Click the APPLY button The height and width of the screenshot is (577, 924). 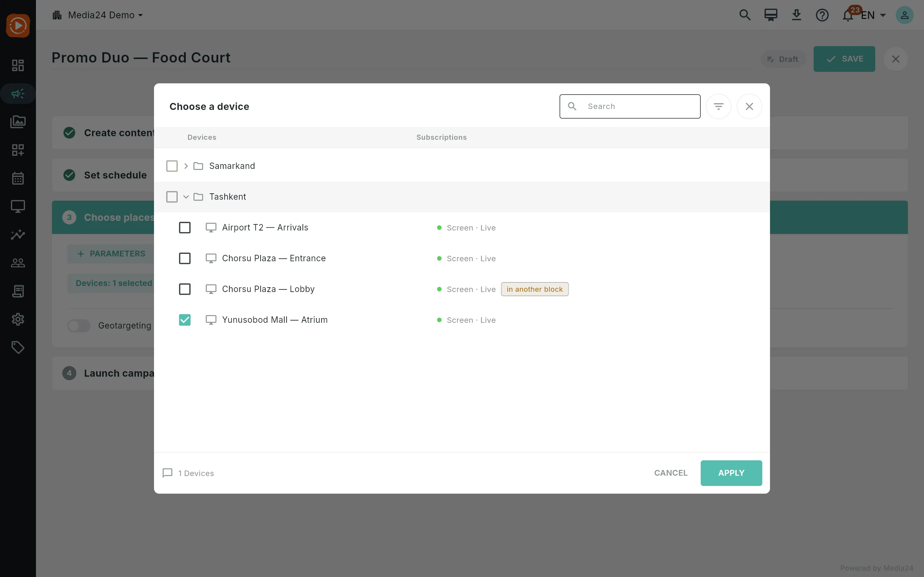click(731, 473)
